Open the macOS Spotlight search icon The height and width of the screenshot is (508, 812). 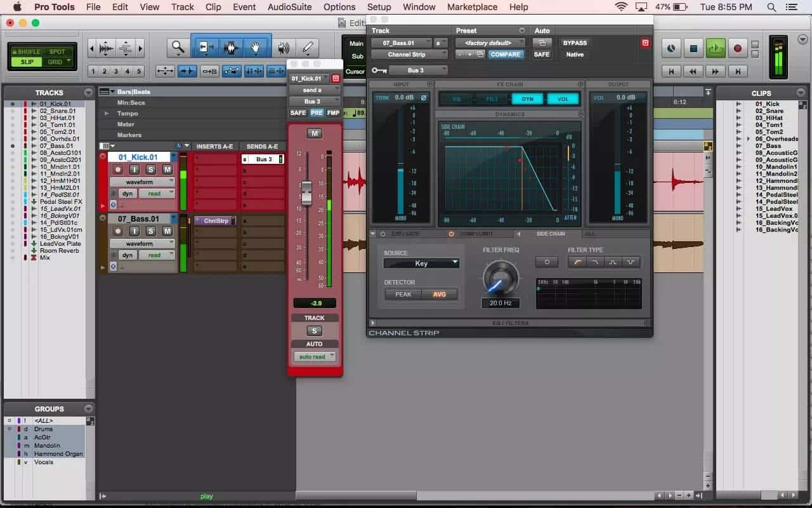coord(771,7)
